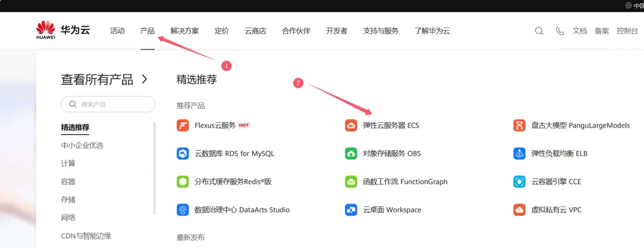
Task: Select the 容器 category
Action: (x=68, y=182)
